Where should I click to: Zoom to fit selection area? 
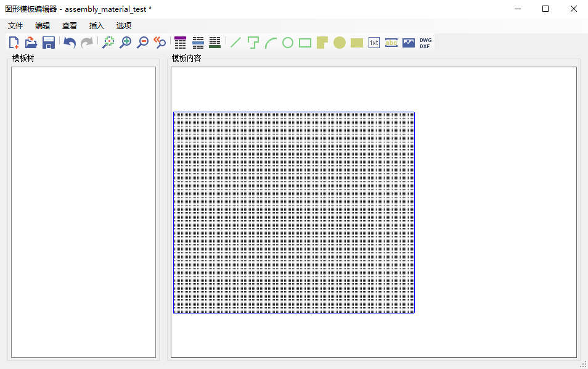[x=108, y=43]
